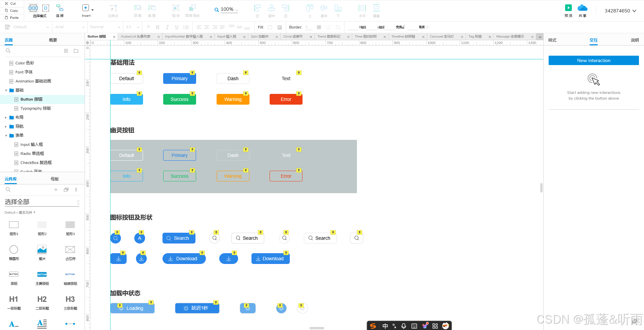This screenshot has width=644, height=330.
Task: Collapse the 基础 folder in the page tree
Action: coord(6,91)
